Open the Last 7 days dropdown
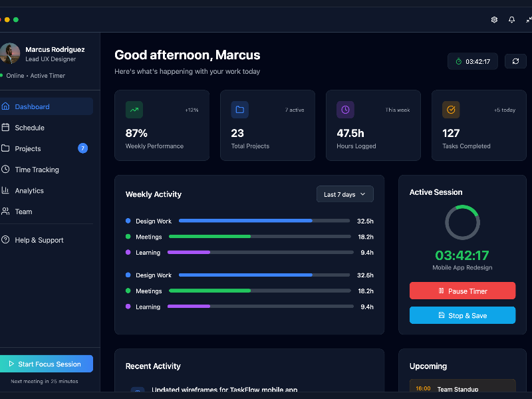The width and height of the screenshot is (532, 399). click(x=344, y=194)
